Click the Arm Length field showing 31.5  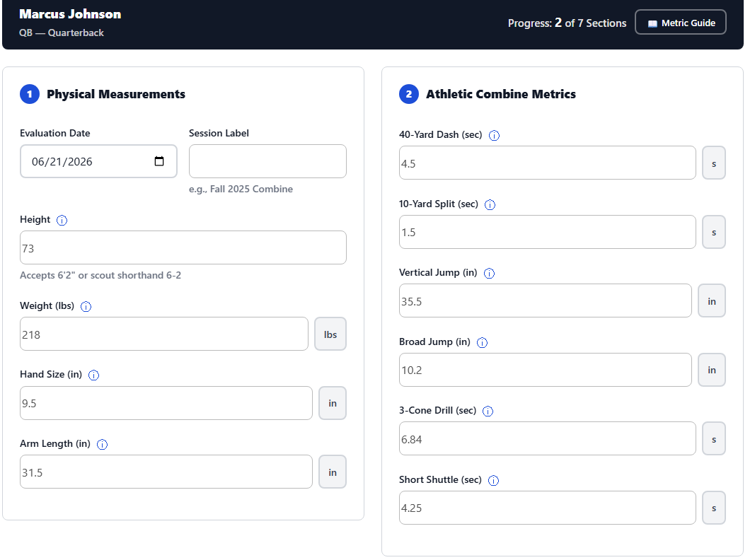166,472
